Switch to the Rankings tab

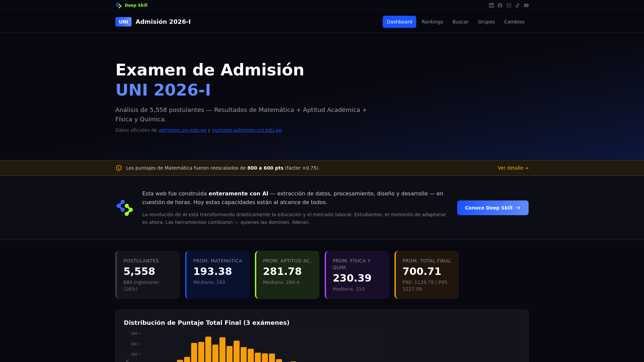[432, 22]
